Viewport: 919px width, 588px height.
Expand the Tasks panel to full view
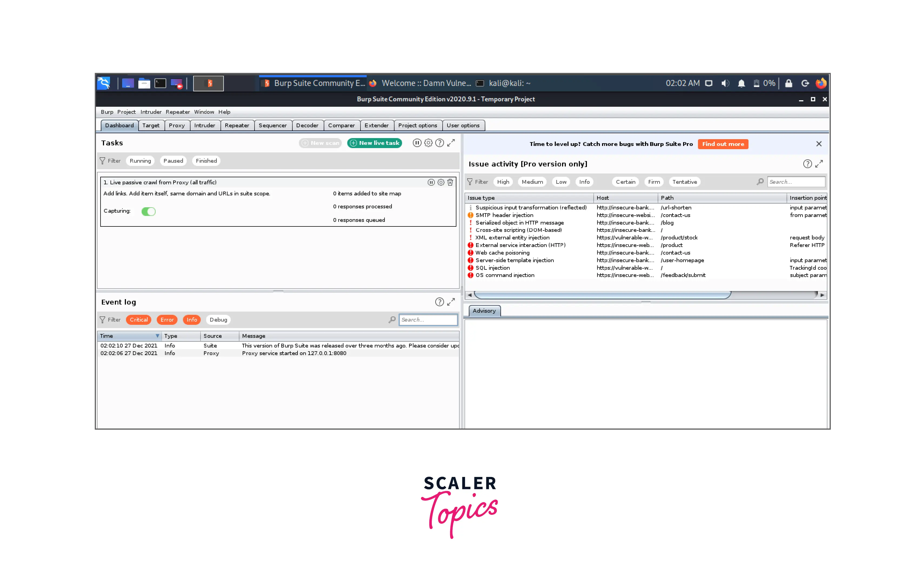(451, 143)
